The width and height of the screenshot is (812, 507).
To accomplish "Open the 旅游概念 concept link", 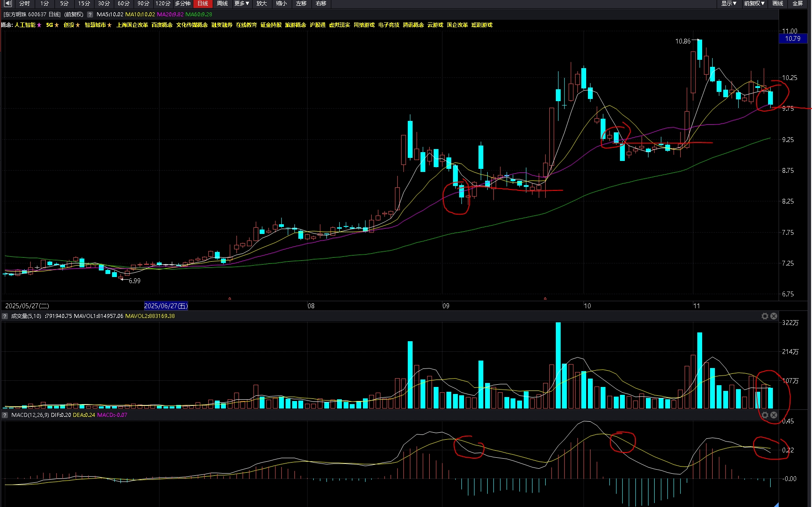I will click(296, 25).
